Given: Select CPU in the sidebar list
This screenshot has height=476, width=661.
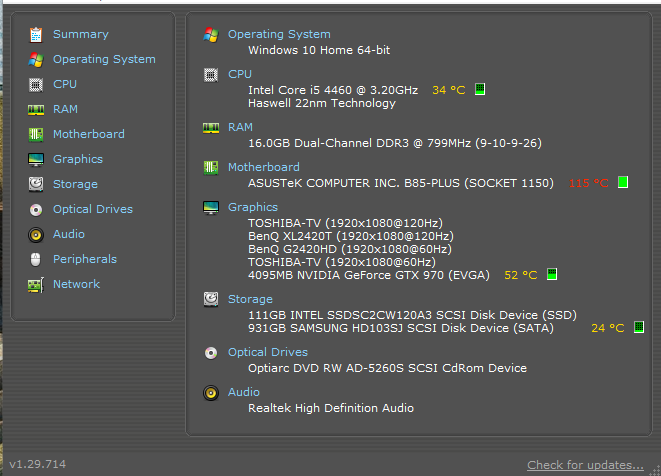Looking at the screenshot, I should coord(65,84).
